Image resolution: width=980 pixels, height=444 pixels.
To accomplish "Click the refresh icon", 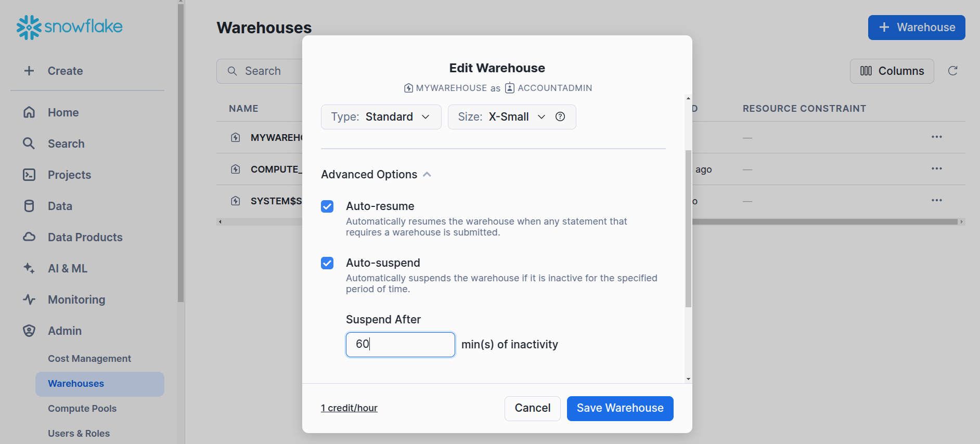I will pos(953,71).
